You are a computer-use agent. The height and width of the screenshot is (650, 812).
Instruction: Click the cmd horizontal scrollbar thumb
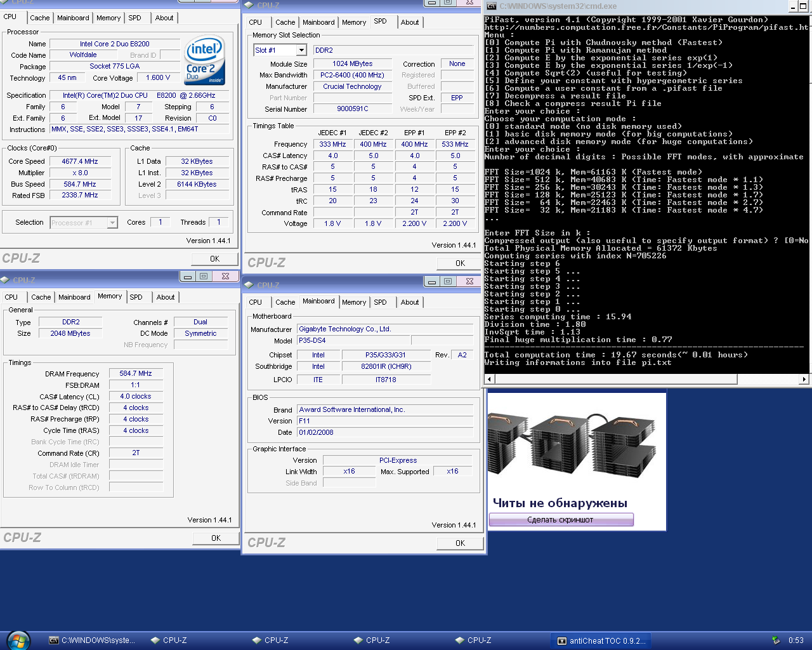[x=616, y=380]
